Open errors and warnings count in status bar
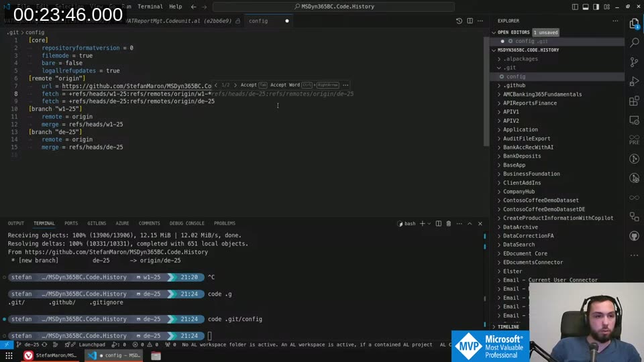 [x=144, y=345]
